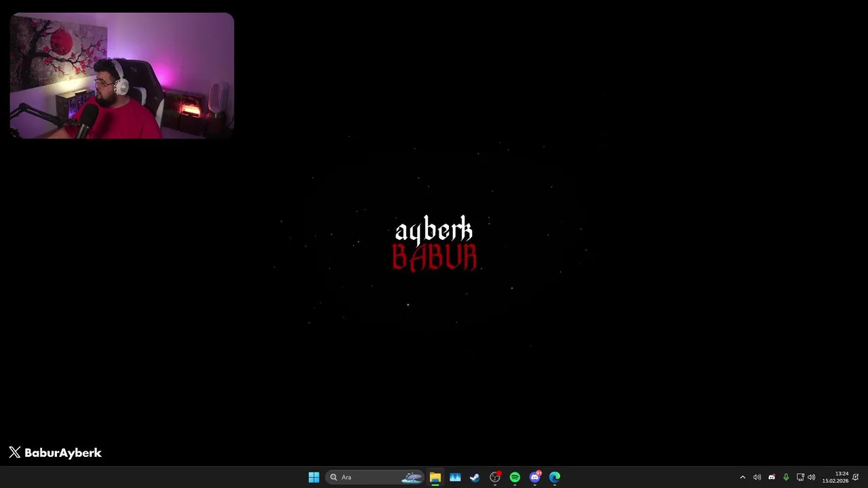Screen dimensions: 868x488
Task: Open OBS Studio taskbar icon
Action: (495, 477)
